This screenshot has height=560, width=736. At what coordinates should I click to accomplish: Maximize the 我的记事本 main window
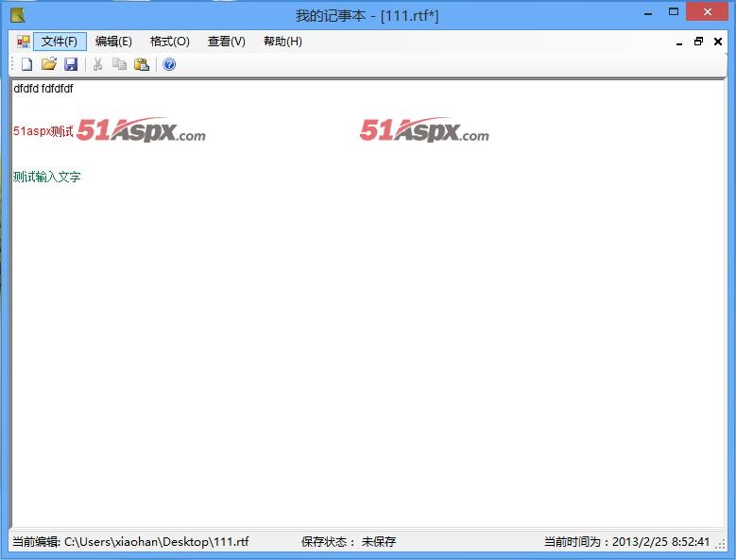(674, 12)
